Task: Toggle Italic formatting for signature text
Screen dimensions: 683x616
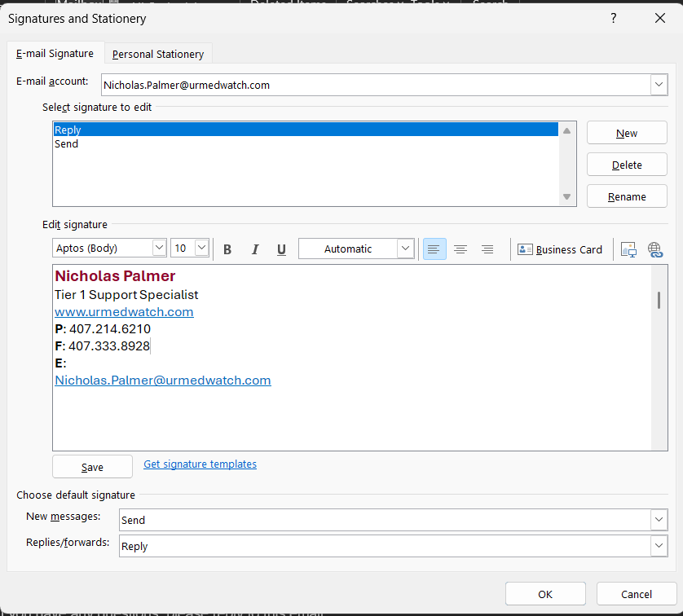Action: [x=254, y=249]
